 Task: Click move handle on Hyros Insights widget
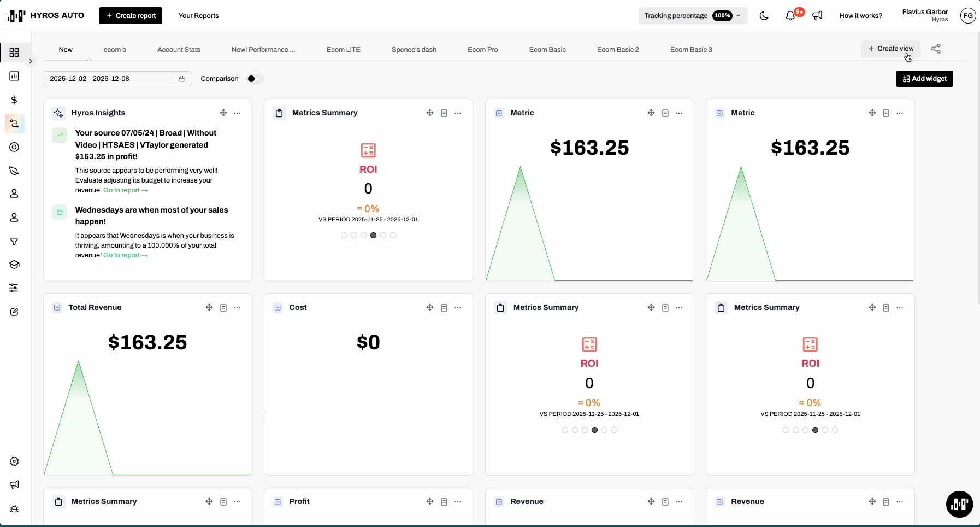click(223, 113)
